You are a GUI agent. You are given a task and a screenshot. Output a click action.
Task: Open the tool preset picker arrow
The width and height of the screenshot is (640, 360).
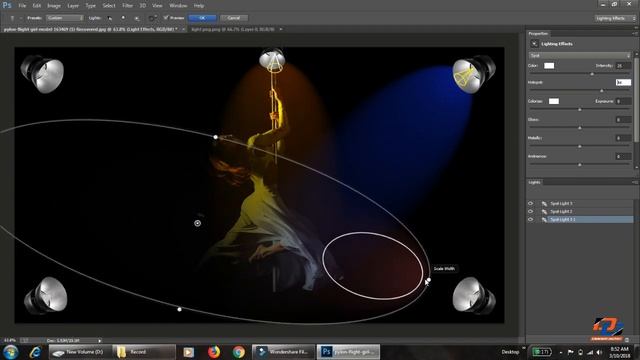click(x=20, y=18)
